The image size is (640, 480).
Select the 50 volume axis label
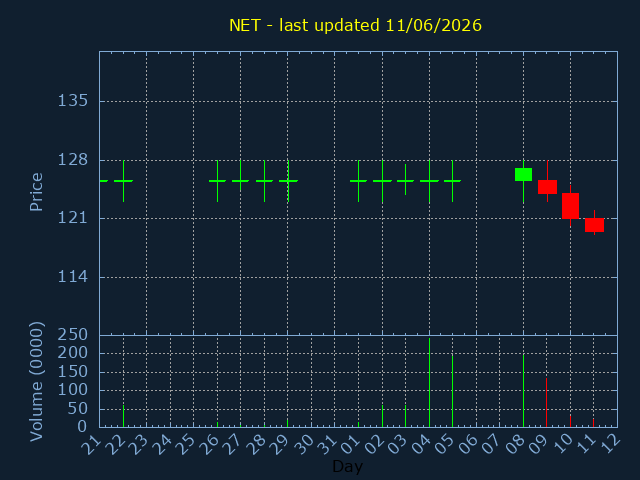tap(78, 409)
